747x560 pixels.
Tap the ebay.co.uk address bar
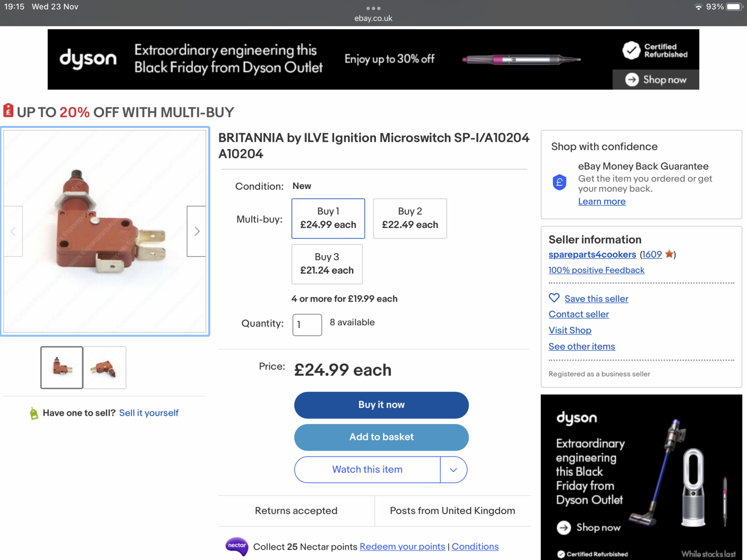(373, 18)
